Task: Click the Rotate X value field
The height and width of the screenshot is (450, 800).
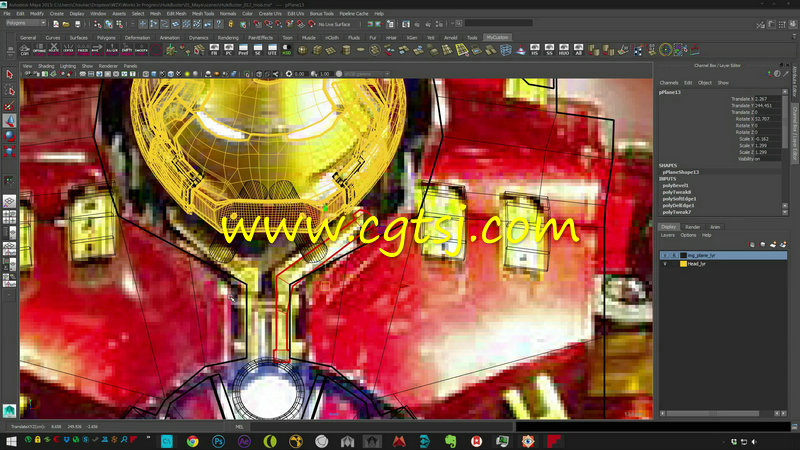Action: click(768, 119)
